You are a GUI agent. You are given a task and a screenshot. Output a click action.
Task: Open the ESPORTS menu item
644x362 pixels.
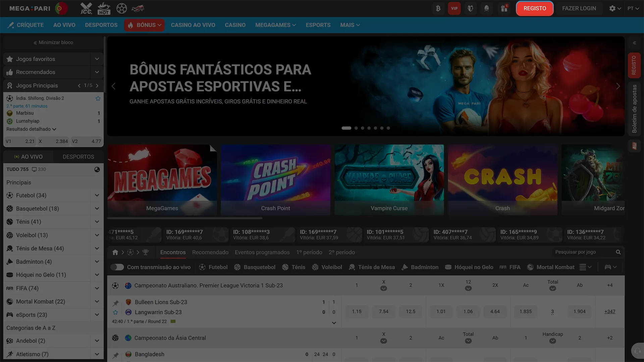[x=318, y=25]
